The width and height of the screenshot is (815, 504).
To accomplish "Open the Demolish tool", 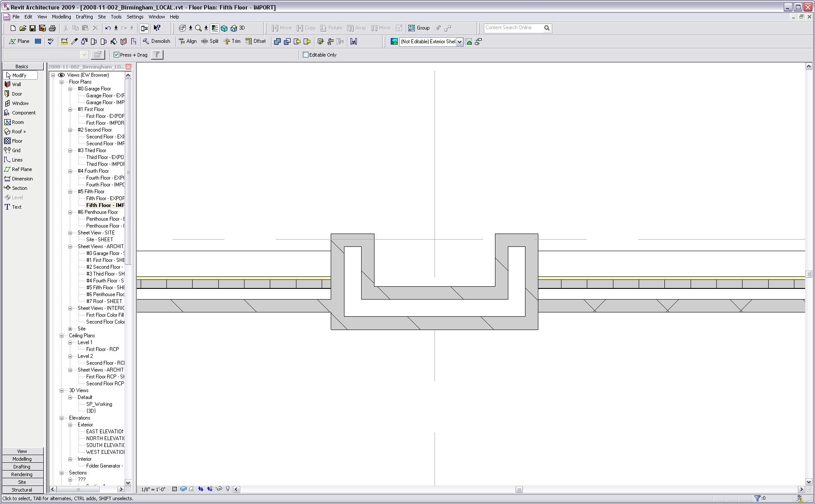I will [x=158, y=41].
